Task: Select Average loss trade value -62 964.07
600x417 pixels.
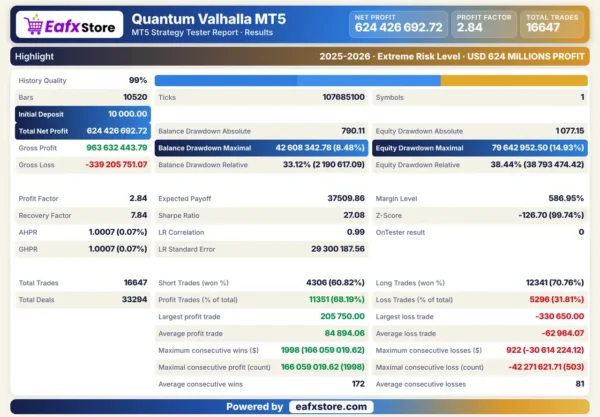Action: coord(563,333)
